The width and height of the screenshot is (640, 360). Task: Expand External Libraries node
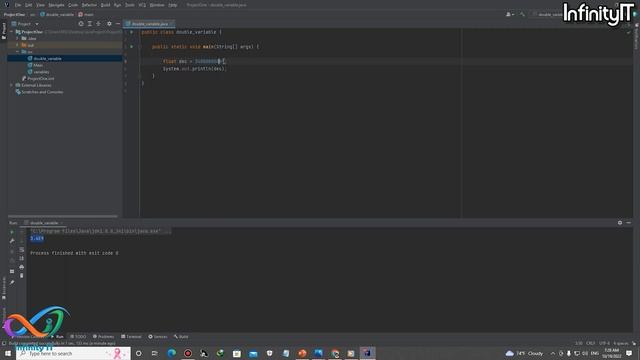pos(12,85)
